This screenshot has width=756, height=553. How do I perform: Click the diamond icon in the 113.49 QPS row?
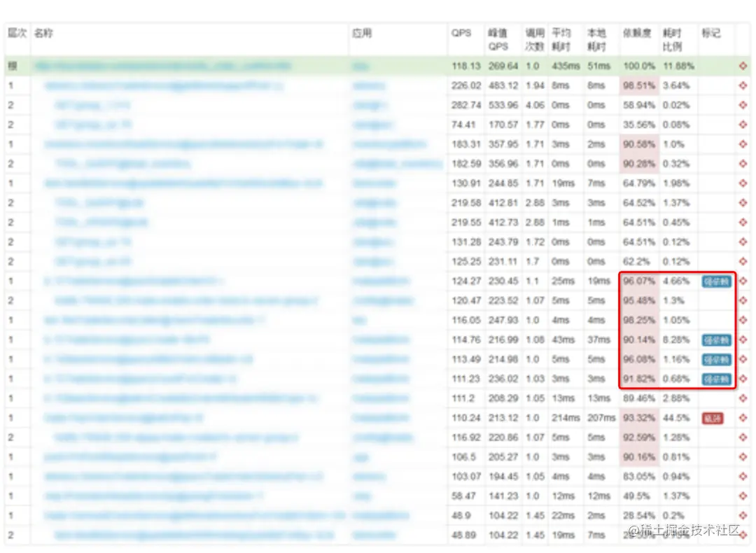point(743,359)
